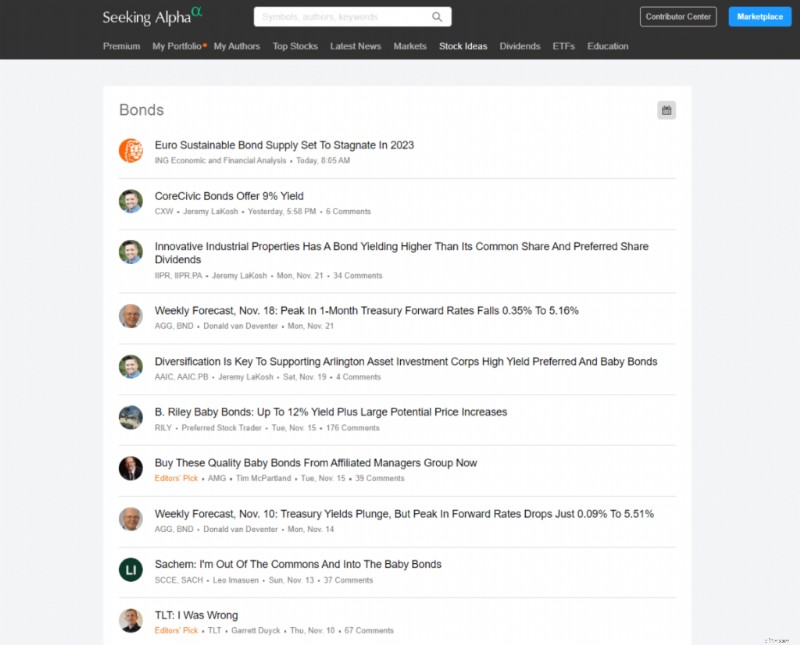Viewport: 800px width, 645px height.
Task: Open ETFs menu
Action: click(564, 46)
